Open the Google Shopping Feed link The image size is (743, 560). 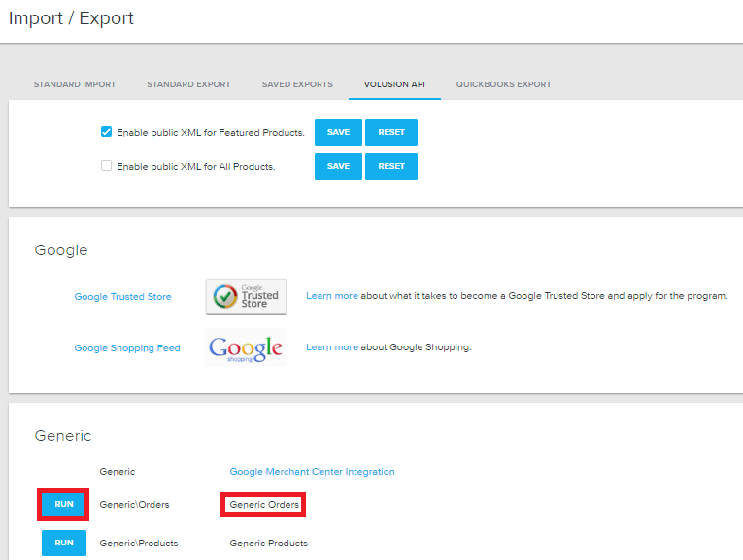127,348
